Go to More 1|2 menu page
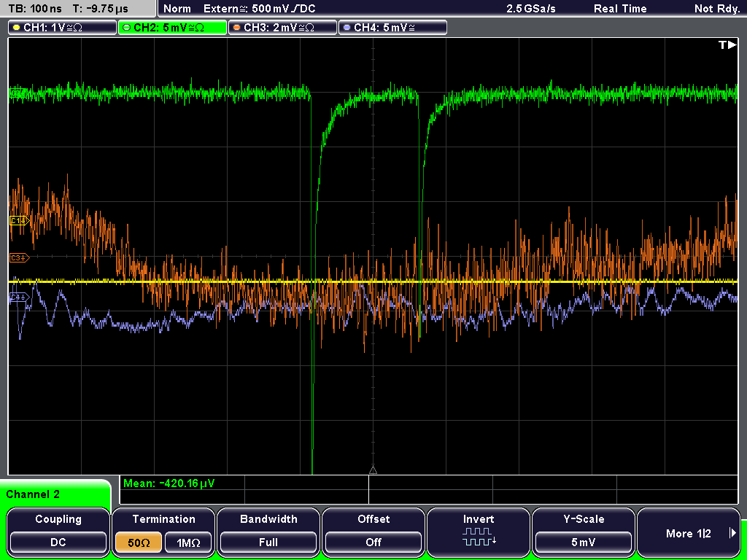The width and height of the screenshot is (747, 560). (689, 533)
